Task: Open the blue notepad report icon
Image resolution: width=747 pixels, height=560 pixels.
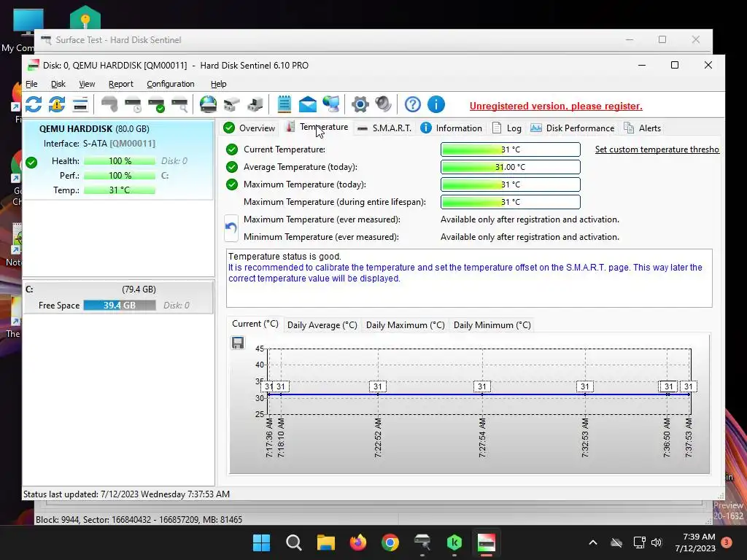Action: point(284,104)
